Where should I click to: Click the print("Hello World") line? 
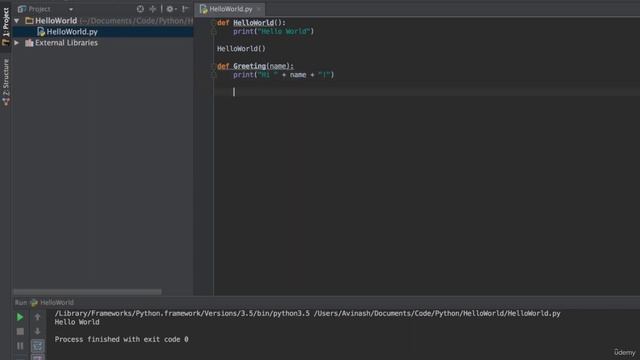tap(273, 31)
